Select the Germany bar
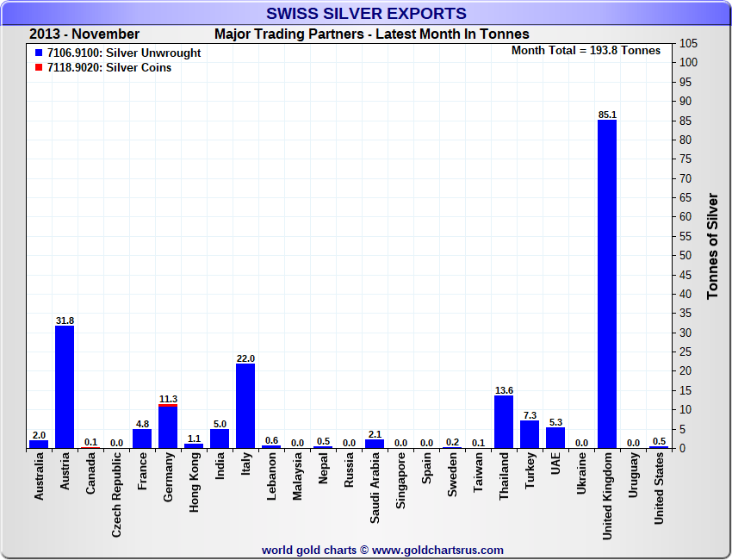Screen dimensions: 732x560 point(168,427)
